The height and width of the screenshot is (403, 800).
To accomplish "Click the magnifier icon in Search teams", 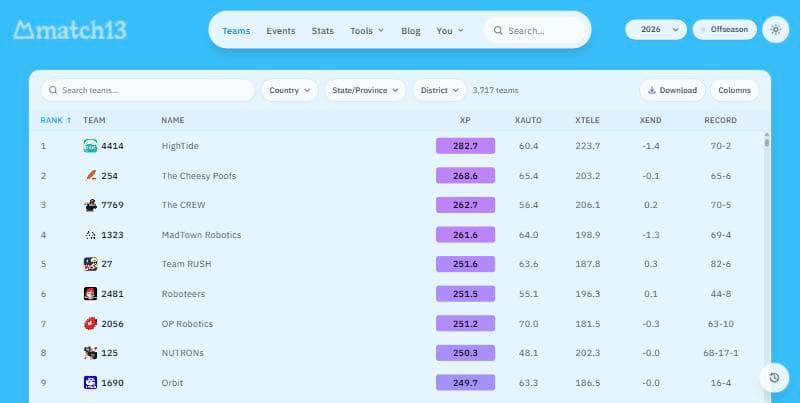I will coord(53,90).
